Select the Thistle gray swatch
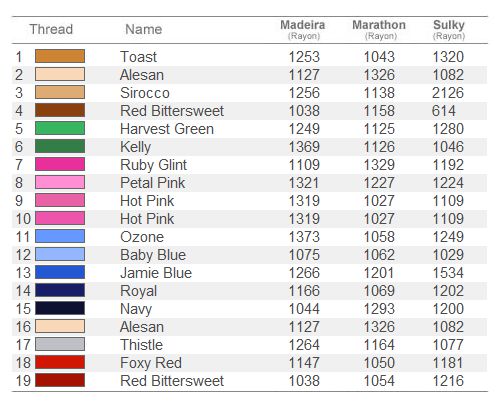Image resolution: width=500 pixels, height=402 pixels. (x=60, y=344)
